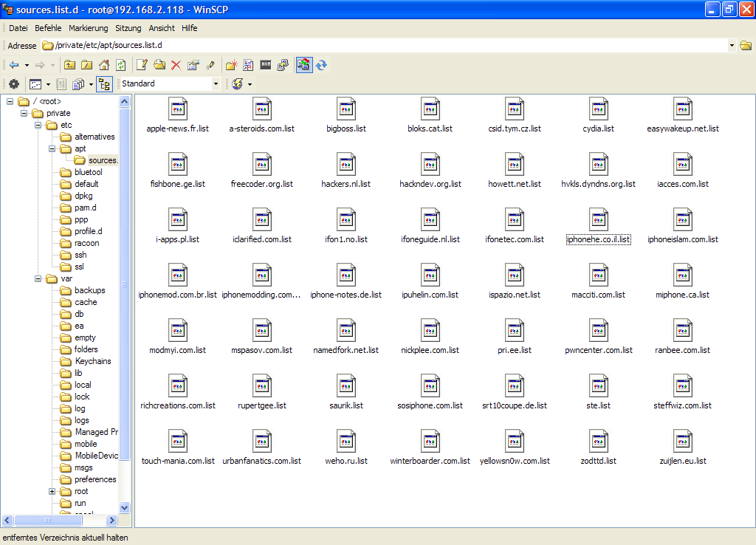Open the Markierung menu
The height and width of the screenshot is (545, 756).
89,28
